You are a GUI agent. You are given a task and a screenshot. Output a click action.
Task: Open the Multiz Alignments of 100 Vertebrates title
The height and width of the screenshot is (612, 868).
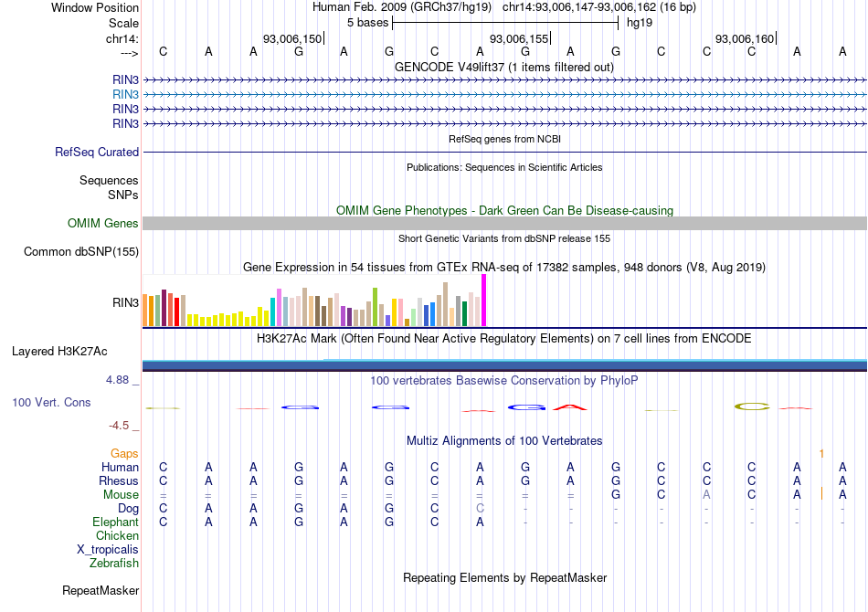[x=504, y=441]
